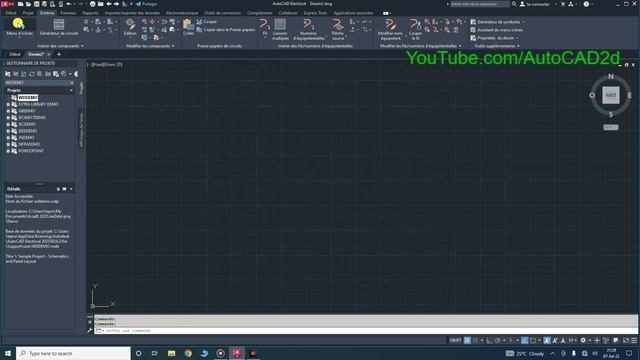Open the Menu d'icônes tool
The image size is (640, 360).
click(x=19, y=27)
